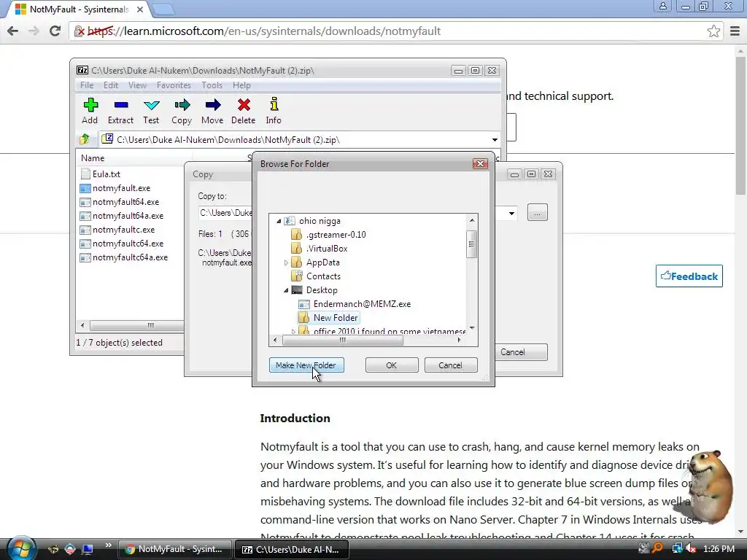
Task: Select the Eula.txt file icon
Action: (x=85, y=174)
